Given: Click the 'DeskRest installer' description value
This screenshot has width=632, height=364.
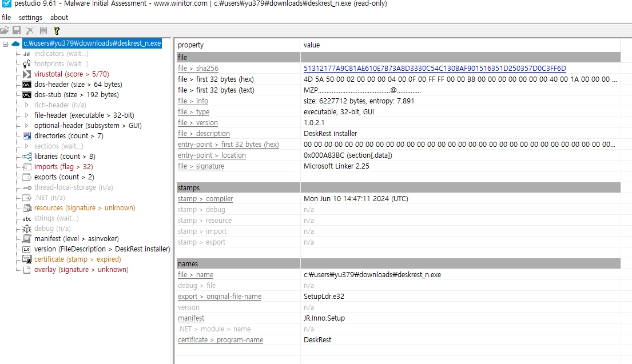Looking at the screenshot, I should pyautogui.click(x=331, y=134).
